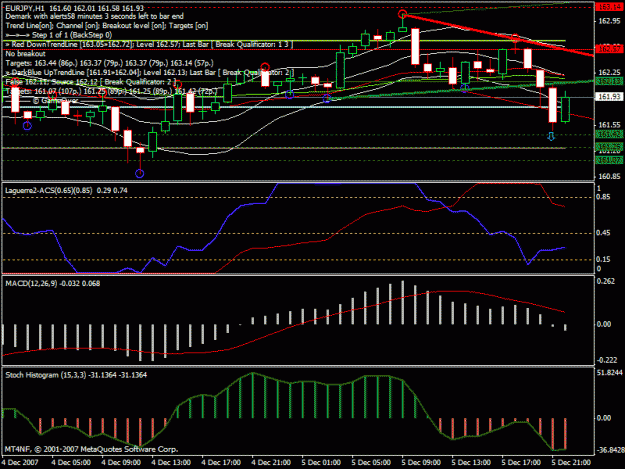Viewport: 625px width, 469px height.
Task: Click the 'Red DownTrendLine' info line
Action: tap(149, 44)
